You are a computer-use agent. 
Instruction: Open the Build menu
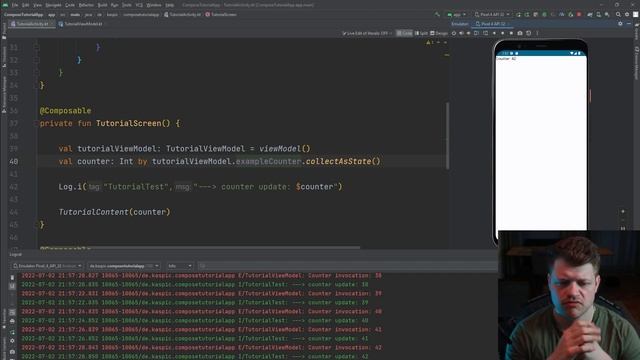click(x=102, y=5)
